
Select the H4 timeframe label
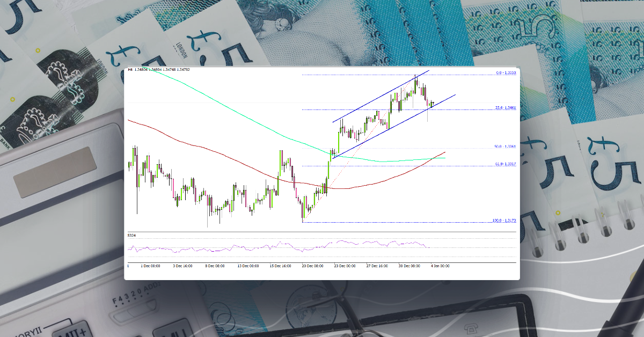point(129,70)
